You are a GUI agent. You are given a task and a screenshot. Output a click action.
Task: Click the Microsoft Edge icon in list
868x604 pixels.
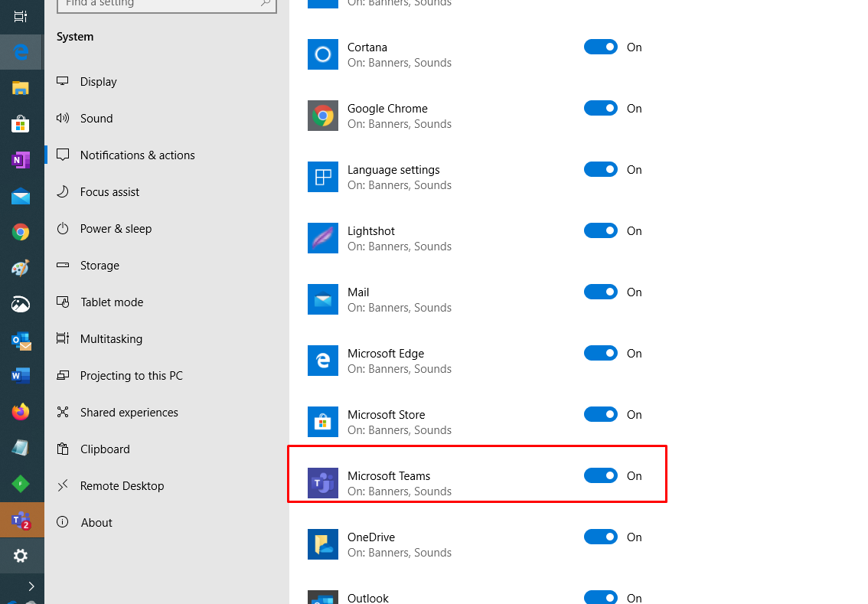[x=323, y=361]
